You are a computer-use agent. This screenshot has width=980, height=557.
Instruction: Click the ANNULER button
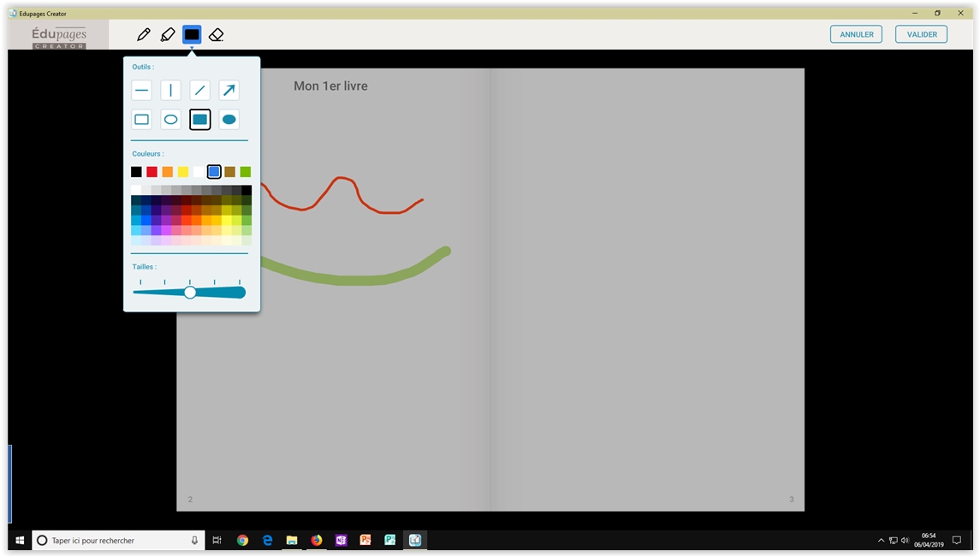[x=856, y=34]
